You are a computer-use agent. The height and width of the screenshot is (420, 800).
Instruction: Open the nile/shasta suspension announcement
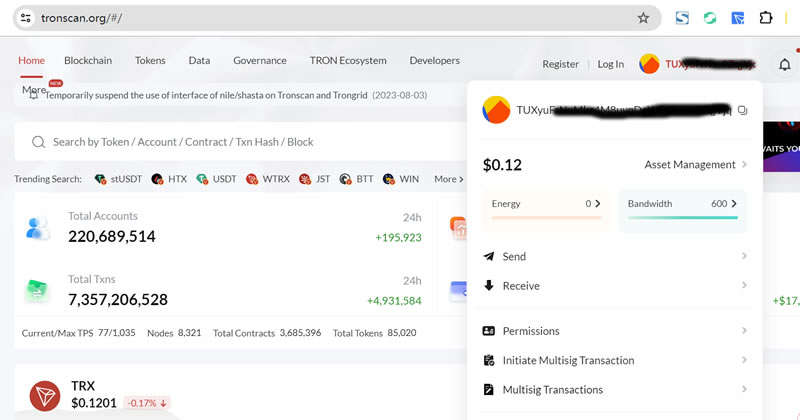pos(236,95)
